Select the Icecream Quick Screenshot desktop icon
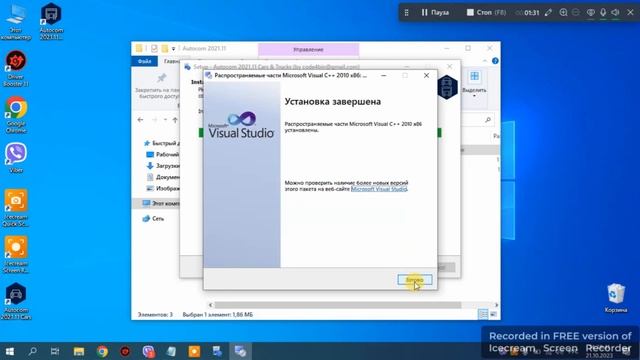Viewport: 640px width, 360px height. tap(16, 208)
